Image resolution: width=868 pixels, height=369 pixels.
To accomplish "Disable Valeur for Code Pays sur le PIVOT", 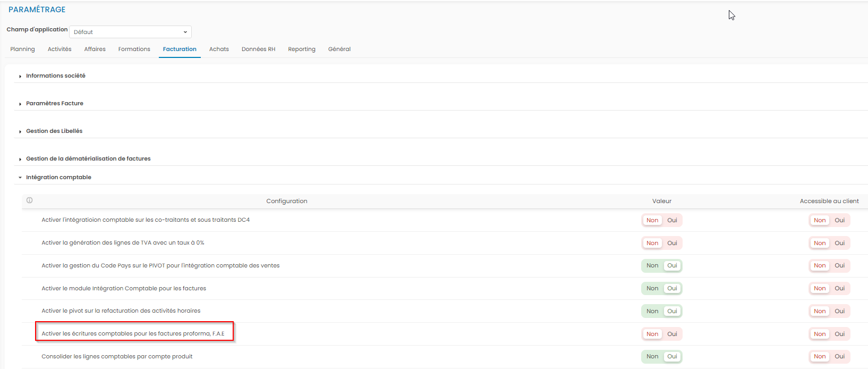I will point(652,265).
